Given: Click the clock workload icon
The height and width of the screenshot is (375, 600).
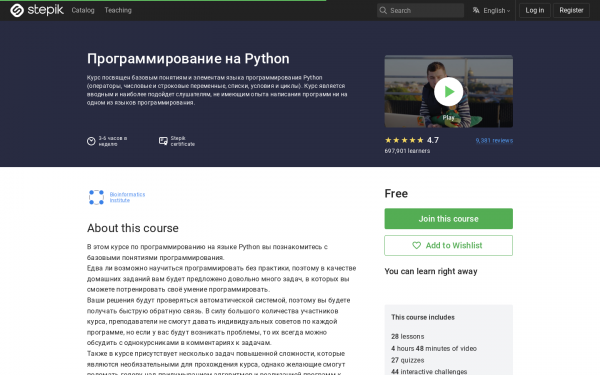Looking at the screenshot, I should [91, 141].
